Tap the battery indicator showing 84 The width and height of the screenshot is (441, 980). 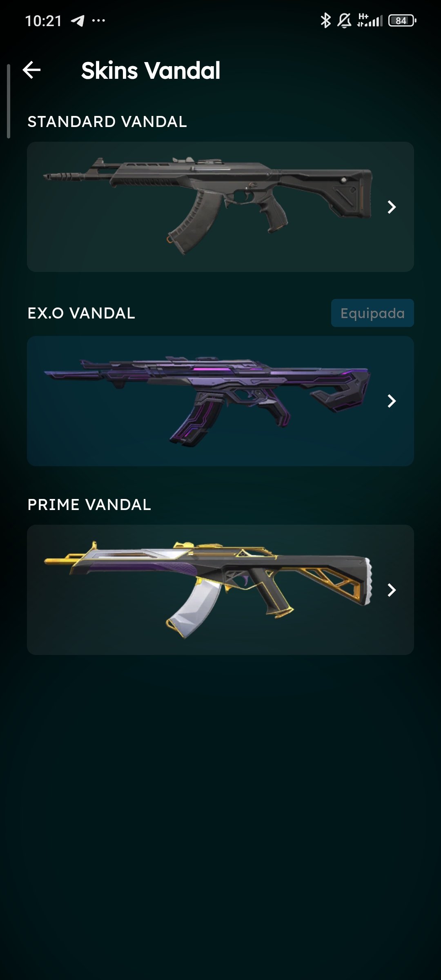pyautogui.click(x=402, y=20)
